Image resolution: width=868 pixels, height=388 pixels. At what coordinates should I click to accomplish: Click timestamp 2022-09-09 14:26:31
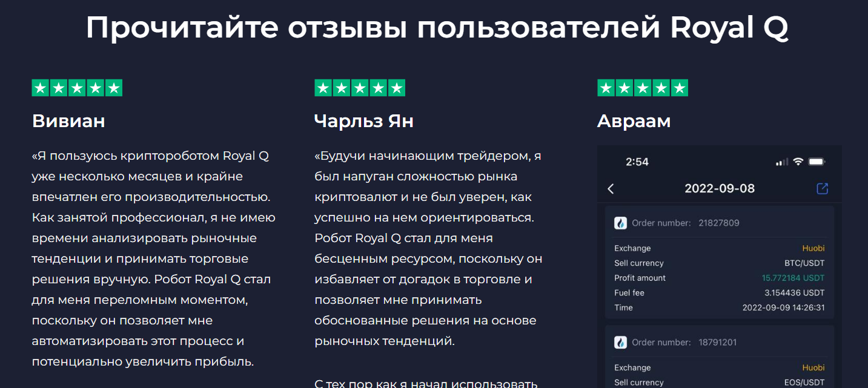784,307
